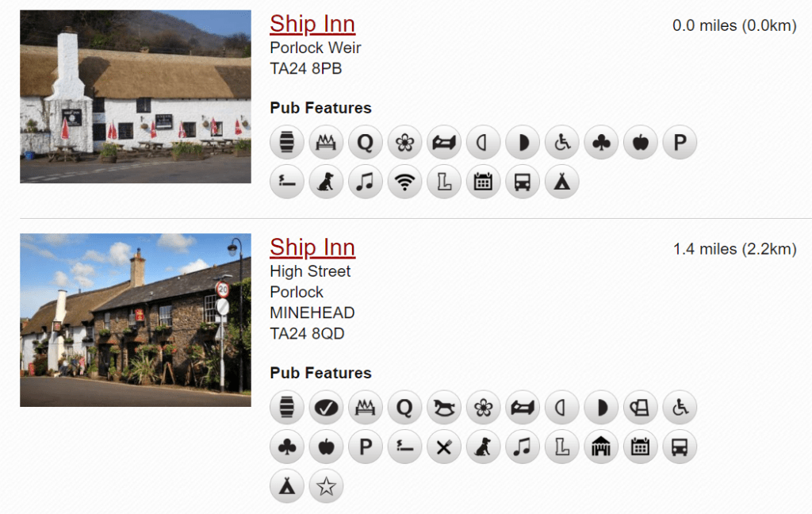Click the newspaper feature icon
812x514 pixels.
pyautogui.click(x=641, y=407)
